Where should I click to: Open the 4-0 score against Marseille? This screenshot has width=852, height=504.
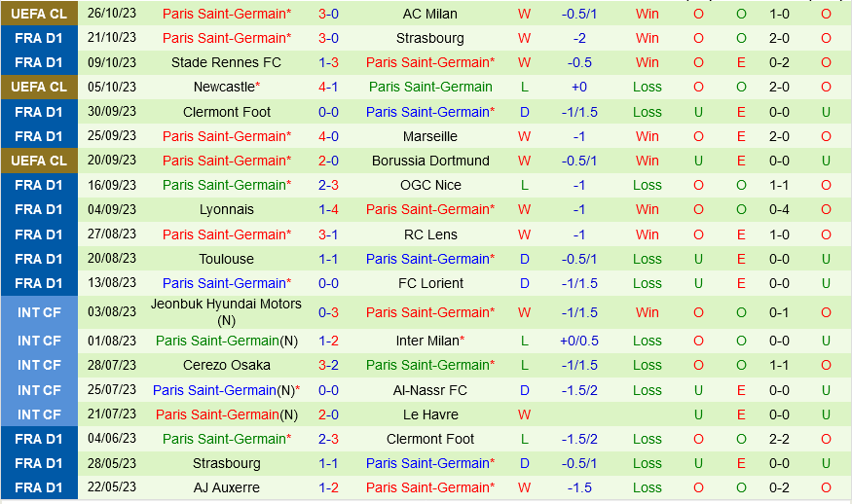328,136
